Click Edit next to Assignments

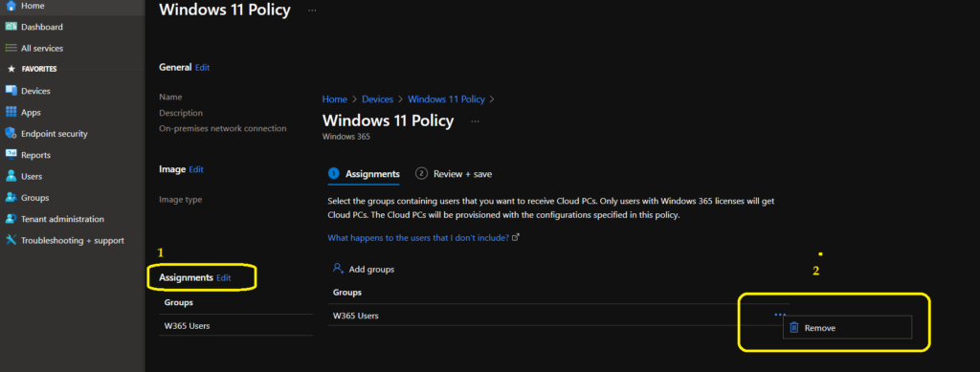point(224,277)
